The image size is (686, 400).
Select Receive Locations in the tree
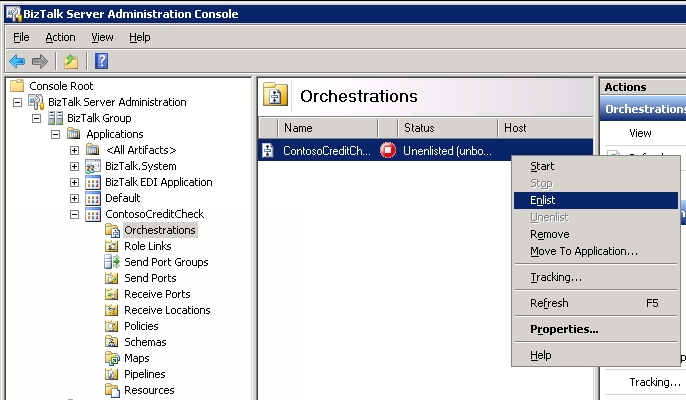(x=167, y=310)
